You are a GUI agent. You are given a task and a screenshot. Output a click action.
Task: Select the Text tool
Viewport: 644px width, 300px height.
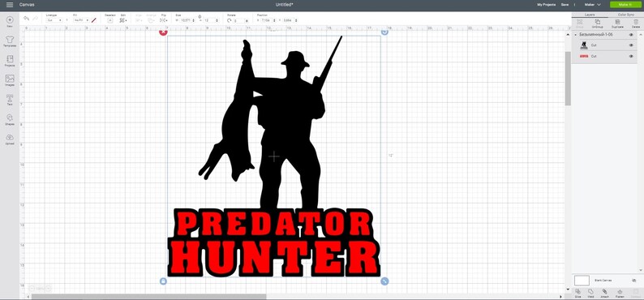(10, 101)
